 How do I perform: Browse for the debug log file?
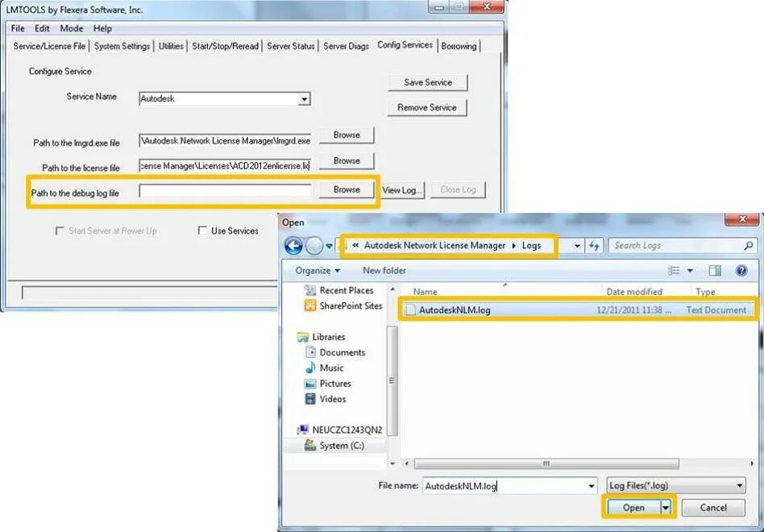347,189
